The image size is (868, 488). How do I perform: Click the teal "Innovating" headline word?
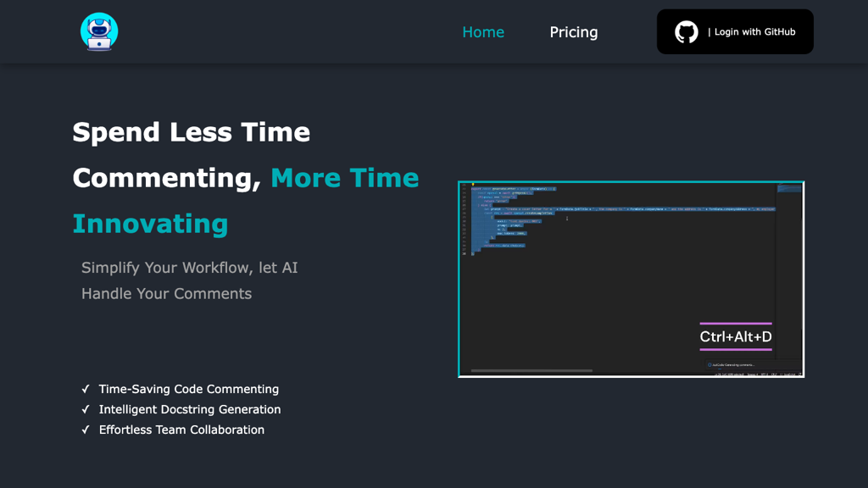point(150,224)
